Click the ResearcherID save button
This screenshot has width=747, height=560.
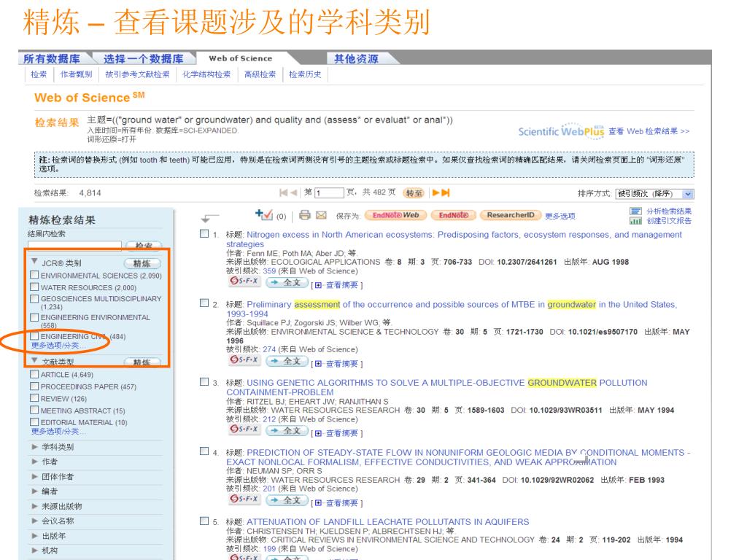(x=510, y=215)
